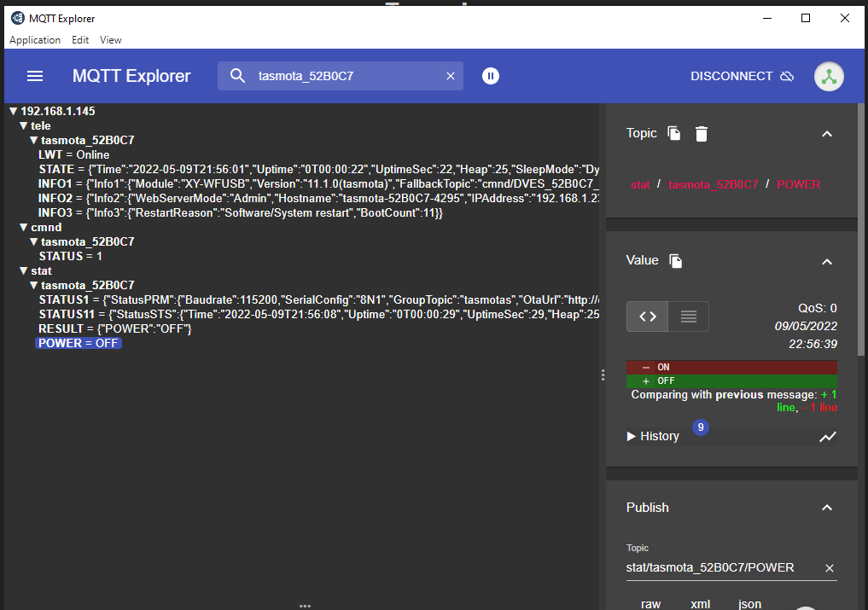Switch to raw text view toggle

[688, 317]
